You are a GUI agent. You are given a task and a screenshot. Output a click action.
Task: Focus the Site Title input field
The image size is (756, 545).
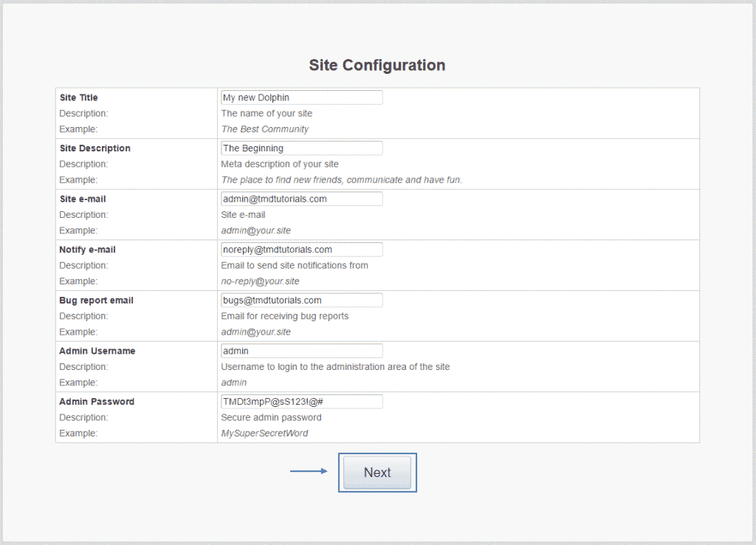[301, 97]
